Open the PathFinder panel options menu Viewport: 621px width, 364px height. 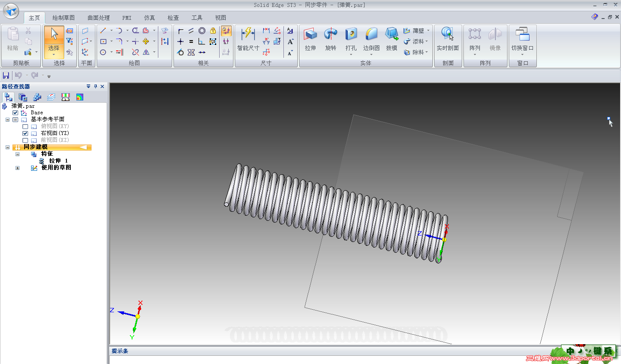pos(88,86)
